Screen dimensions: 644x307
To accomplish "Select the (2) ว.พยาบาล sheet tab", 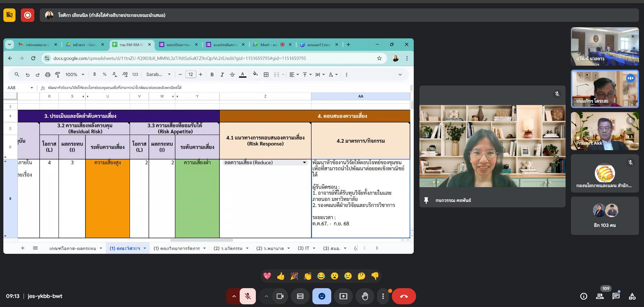I will [x=273, y=248].
